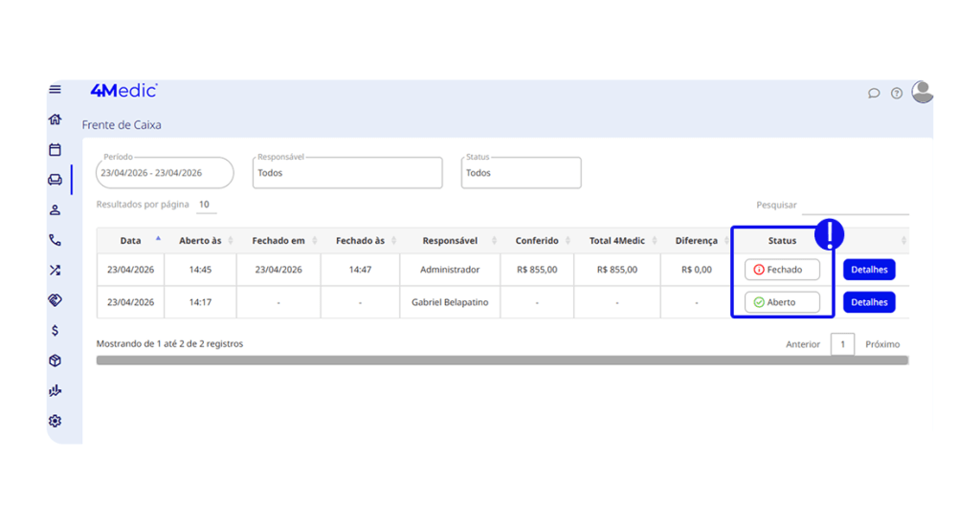Go to the home icon in sidebar

tap(56, 120)
